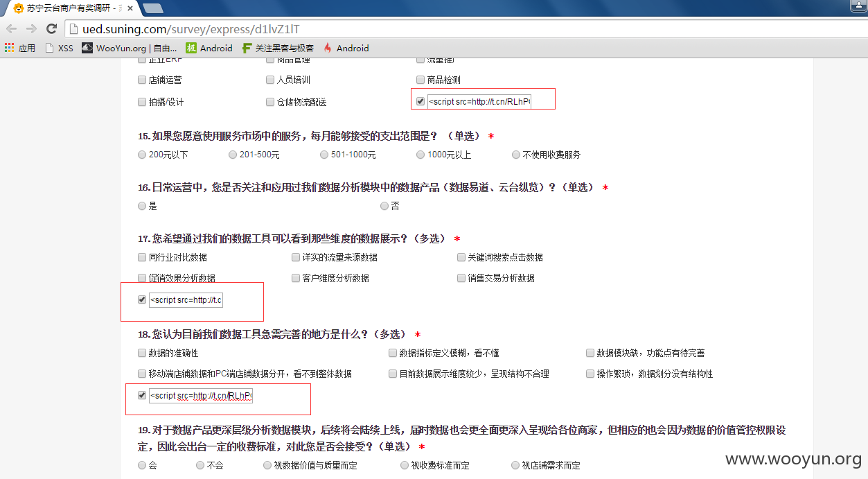868x479 pixels.
Task: Tick the 销售交易分析数据 checkbox
Action: pos(461,278)
